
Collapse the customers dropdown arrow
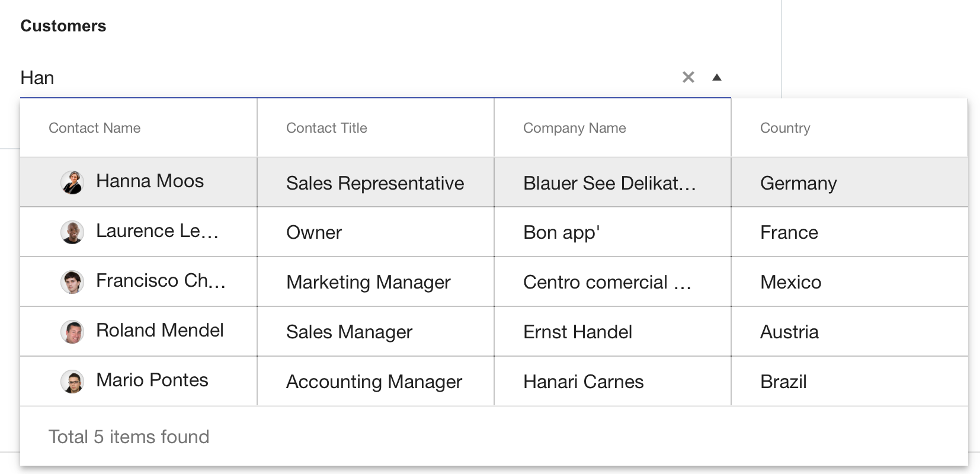click(716, 77)
